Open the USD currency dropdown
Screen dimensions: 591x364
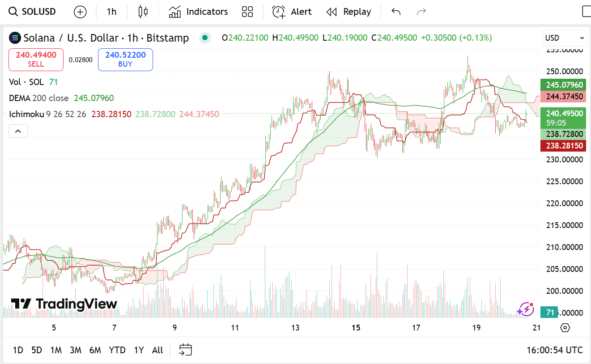[x=565, y=38]
